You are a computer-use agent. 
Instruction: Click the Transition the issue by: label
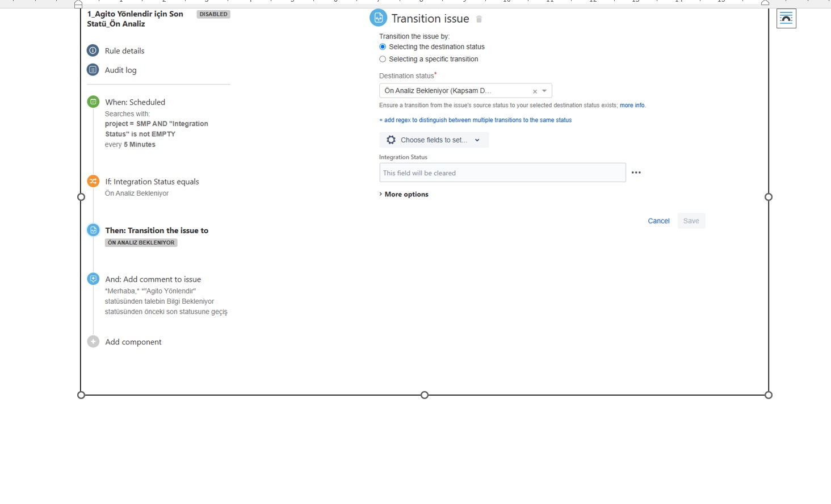point(414,36)
